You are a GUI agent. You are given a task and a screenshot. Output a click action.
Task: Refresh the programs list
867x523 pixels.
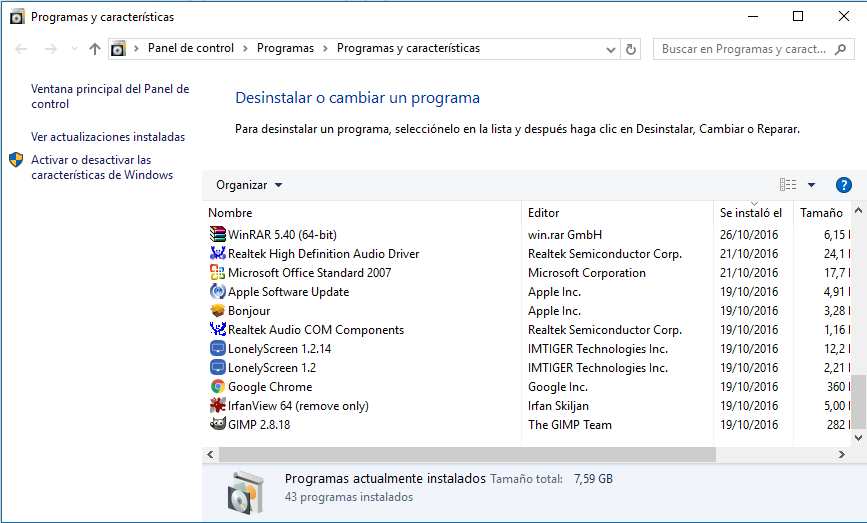630,49
